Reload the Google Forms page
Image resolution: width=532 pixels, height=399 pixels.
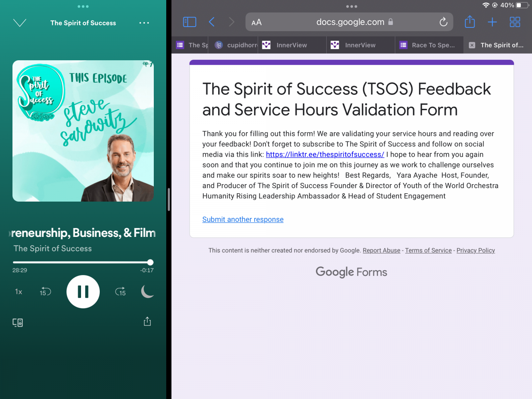tap(443, 22)
